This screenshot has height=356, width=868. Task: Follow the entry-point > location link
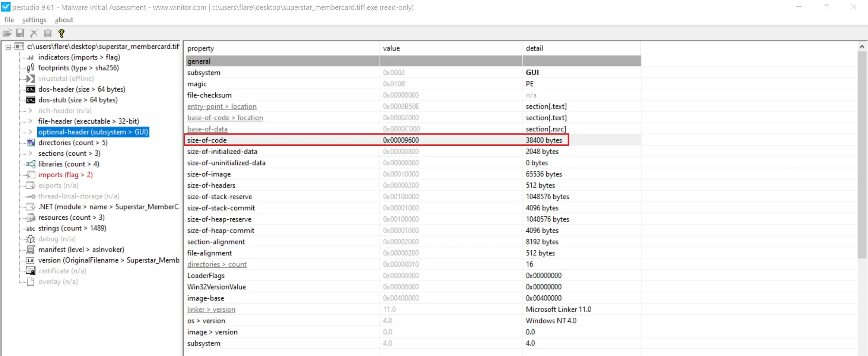click(x=221, y=106)
